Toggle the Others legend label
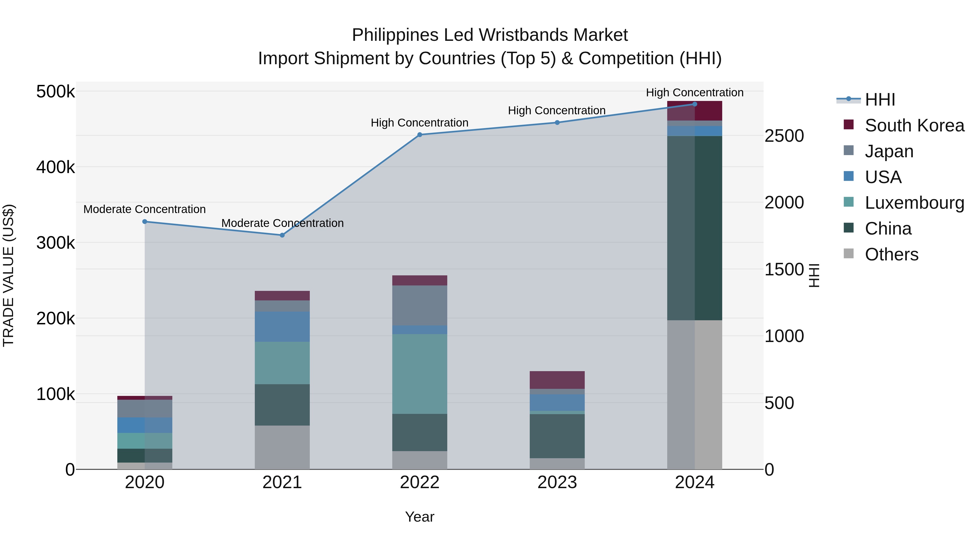The height and width of the screenshot is (551, 980). [x=892, y=254]
